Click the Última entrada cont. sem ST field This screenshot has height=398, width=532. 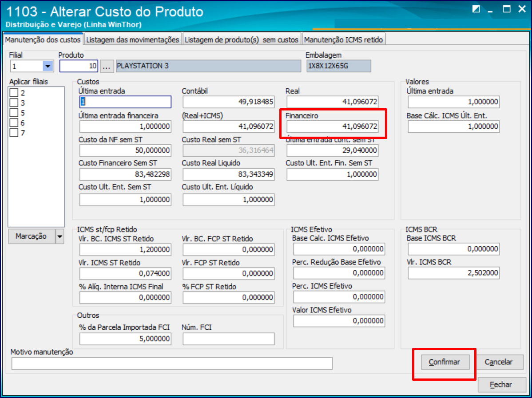[x=333, y=150]
